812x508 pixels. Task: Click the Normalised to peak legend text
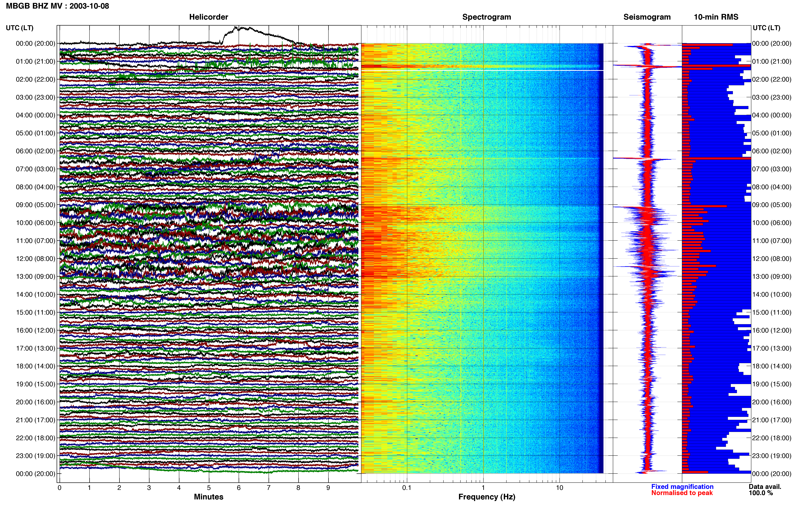[x=682, y=493]
